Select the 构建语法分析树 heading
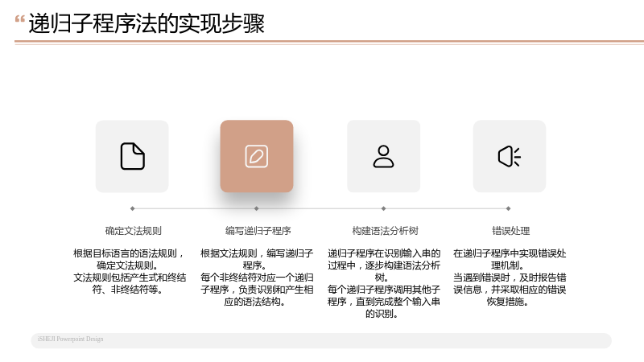 tap(385, 231)
